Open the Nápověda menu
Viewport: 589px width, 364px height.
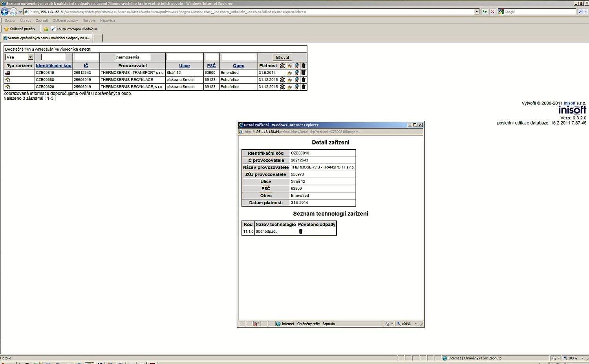click(108, 20)
